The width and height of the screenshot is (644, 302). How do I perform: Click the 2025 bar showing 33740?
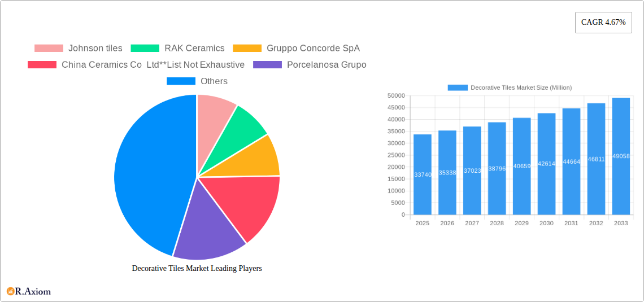tap(423, 174)
